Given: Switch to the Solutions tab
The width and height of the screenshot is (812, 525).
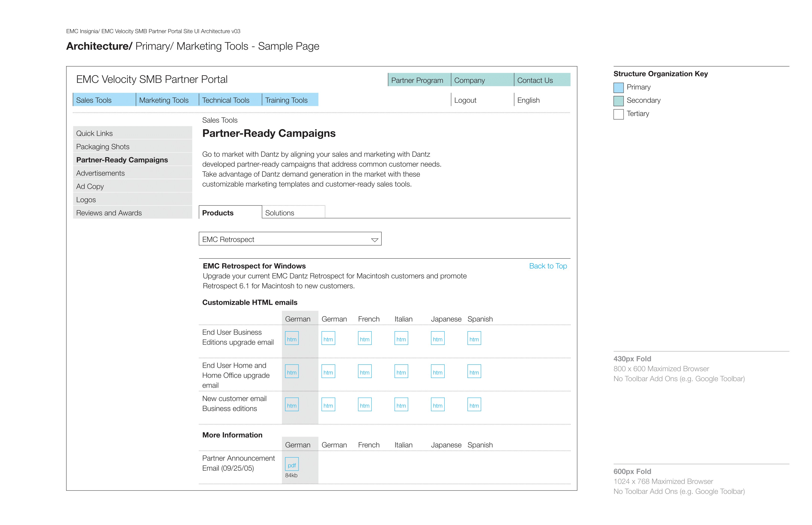Looking at the screenshot, I should [x=294, y=212].
